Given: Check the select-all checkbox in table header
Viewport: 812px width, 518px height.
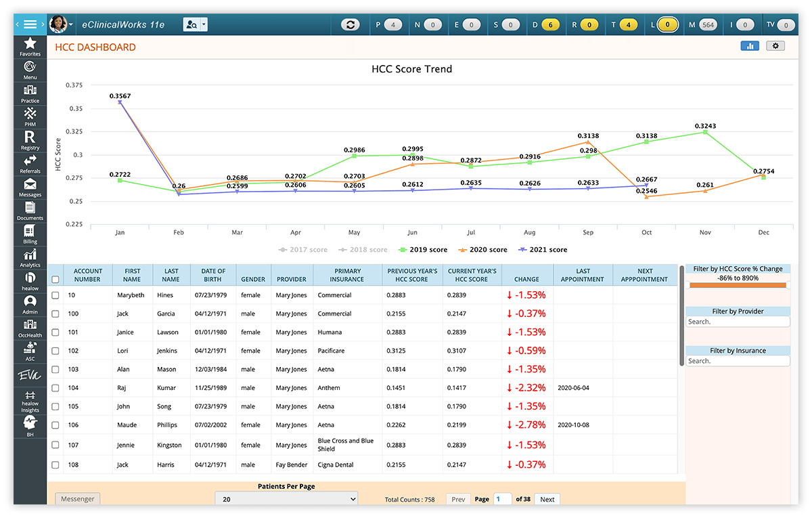Looking at the screenshot, I should [x=55, y=279].
